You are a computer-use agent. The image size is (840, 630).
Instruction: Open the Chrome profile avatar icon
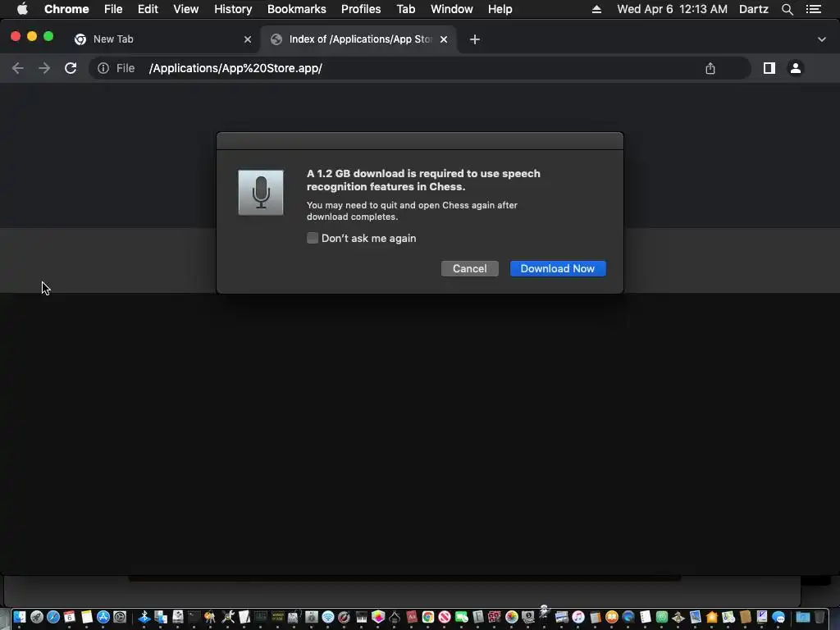tap(796, 68)
